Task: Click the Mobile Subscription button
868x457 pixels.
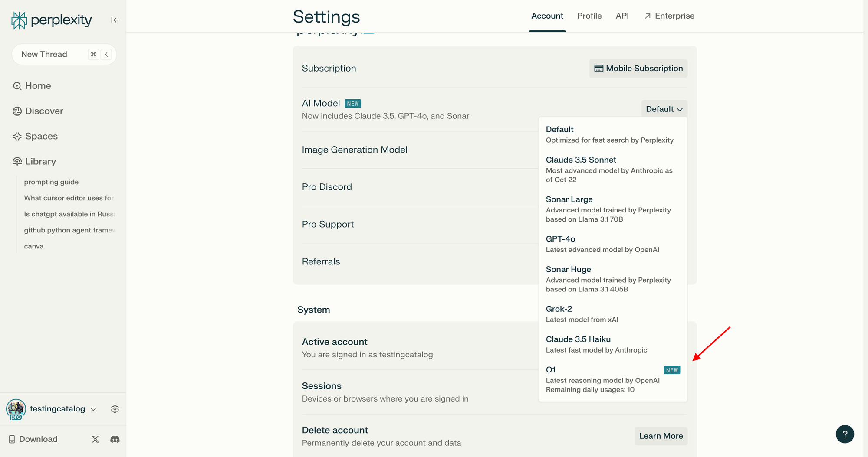Action: [638, 69]
